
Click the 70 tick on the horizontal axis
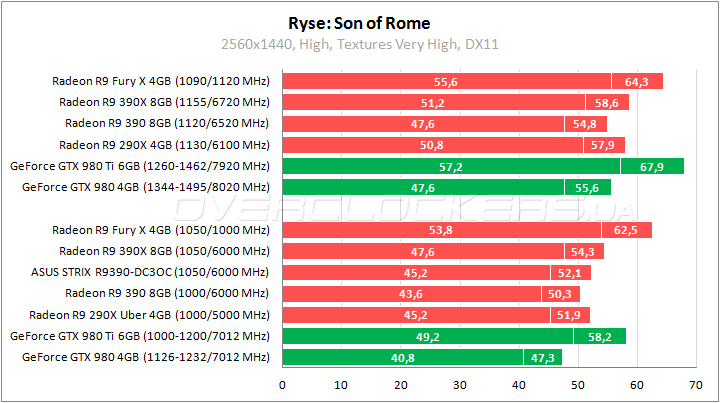(x=695, y=385)
